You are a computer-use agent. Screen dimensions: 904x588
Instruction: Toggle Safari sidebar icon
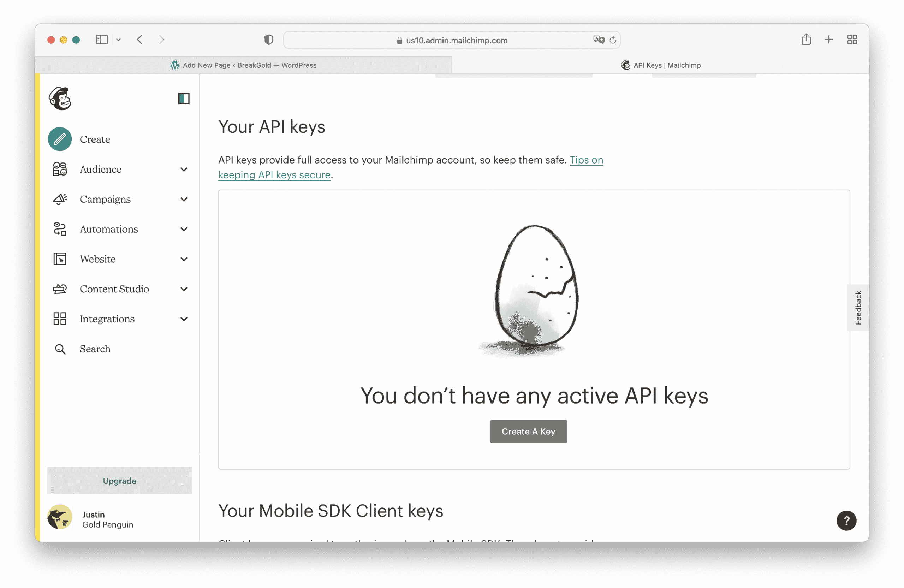click(102, 40)
